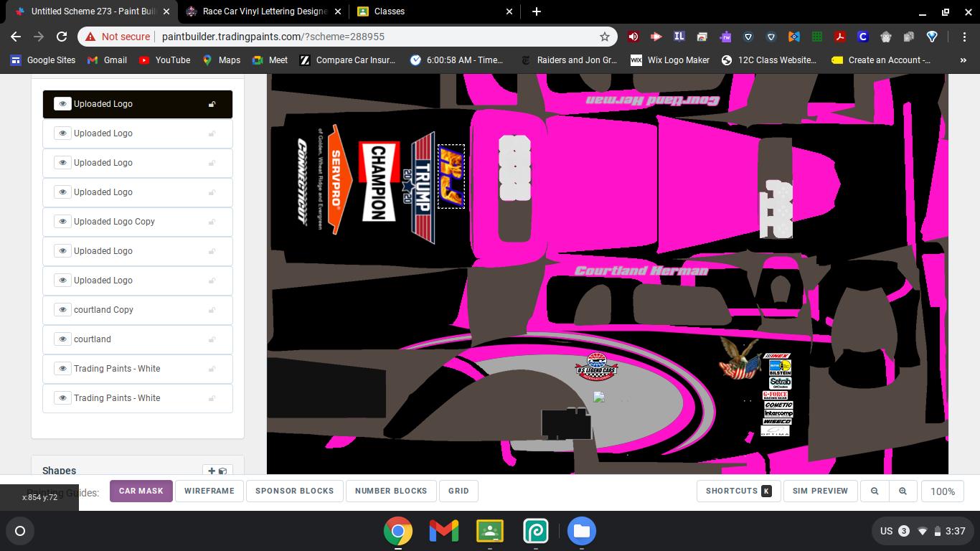Click lock icon on courtland Copy layer

[x=212, y=310]
